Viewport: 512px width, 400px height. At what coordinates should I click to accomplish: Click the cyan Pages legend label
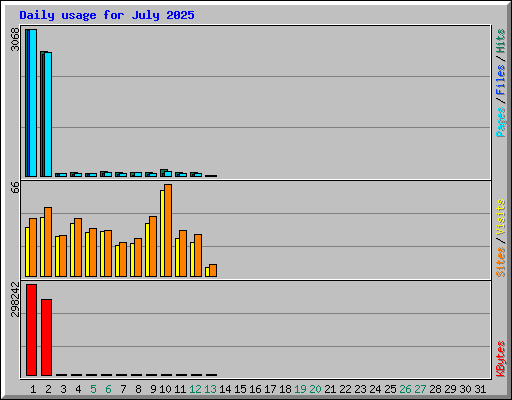point(501,122)
